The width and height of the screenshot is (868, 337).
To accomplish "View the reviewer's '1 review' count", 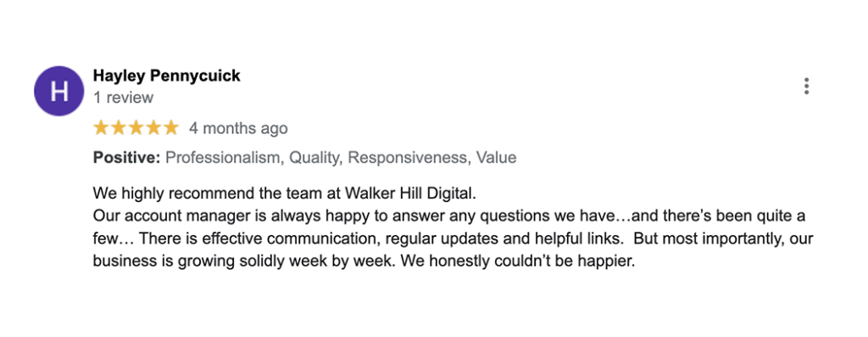I will (123, 98).
